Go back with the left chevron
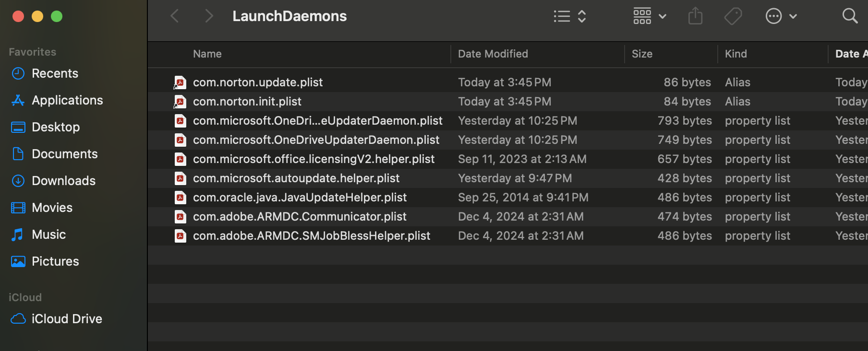868x351 pixels. [175, 16]
